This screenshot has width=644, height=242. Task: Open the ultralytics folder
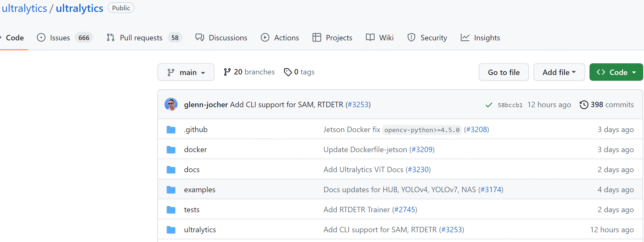200,230
